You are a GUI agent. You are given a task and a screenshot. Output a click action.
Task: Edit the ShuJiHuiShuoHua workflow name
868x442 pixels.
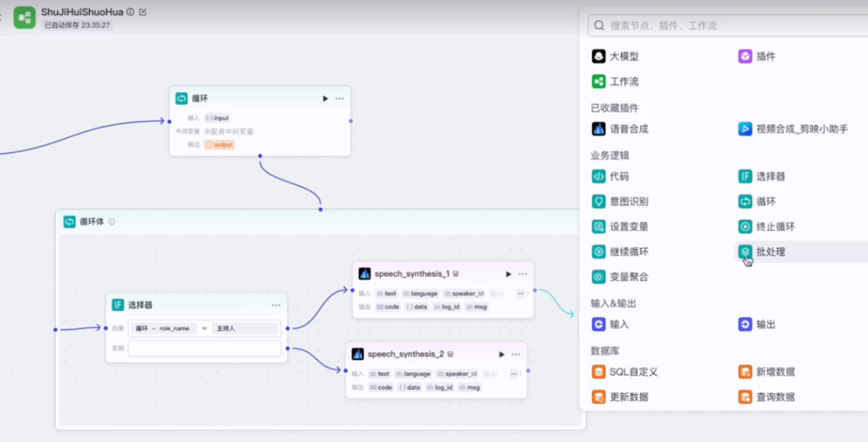tap(142, 12)
